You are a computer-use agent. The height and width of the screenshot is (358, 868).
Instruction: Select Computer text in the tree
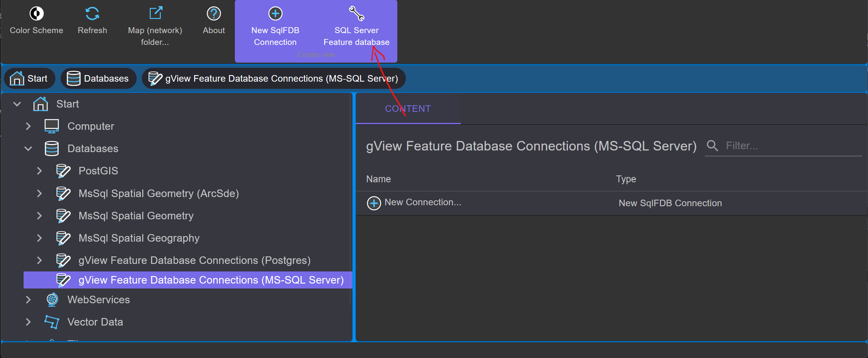[x=91, y=126]
